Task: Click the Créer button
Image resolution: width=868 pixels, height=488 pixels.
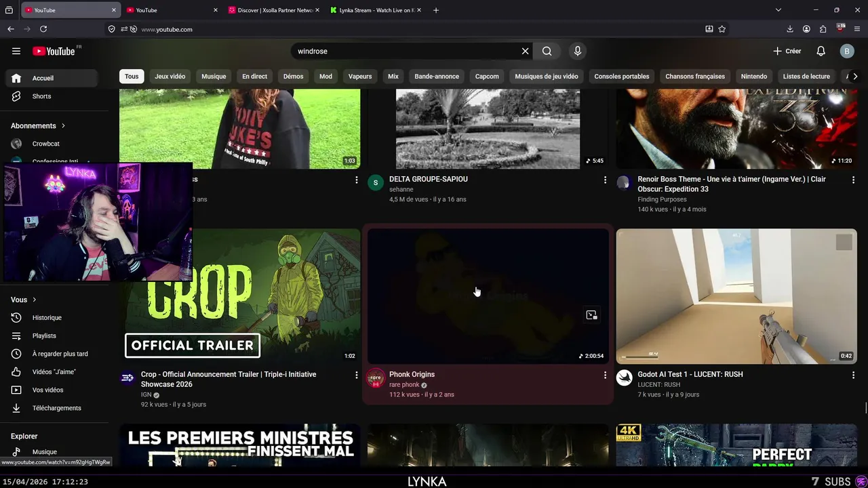Action: (787, 51)
